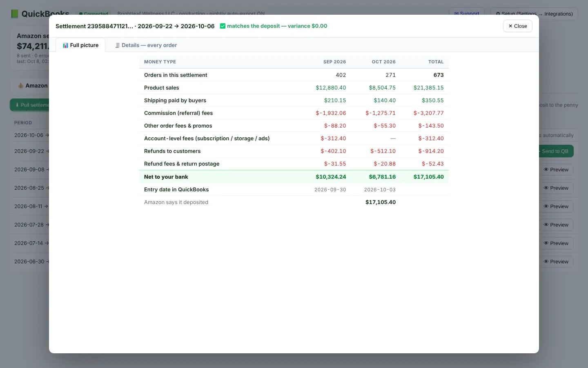The height and width of the screenshot is (368, 588).
Task: Click the matches the deposit variance status text
Action: point(277,26)
